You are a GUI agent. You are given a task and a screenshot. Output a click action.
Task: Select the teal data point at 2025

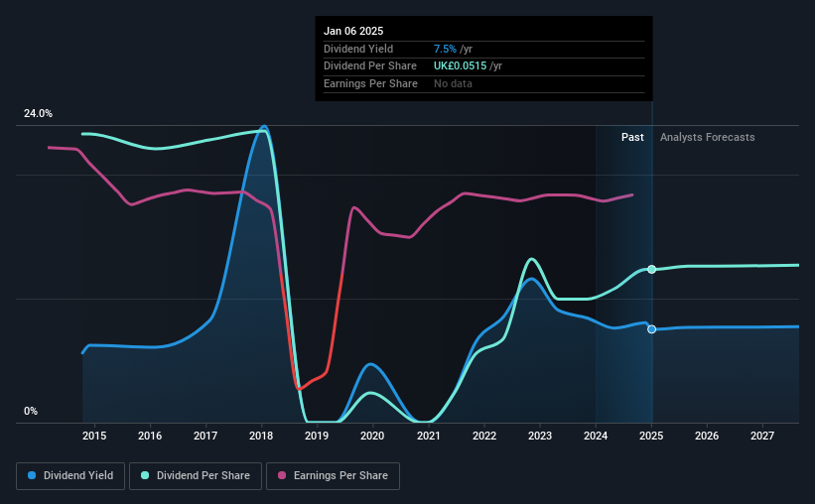pos(652,269)
